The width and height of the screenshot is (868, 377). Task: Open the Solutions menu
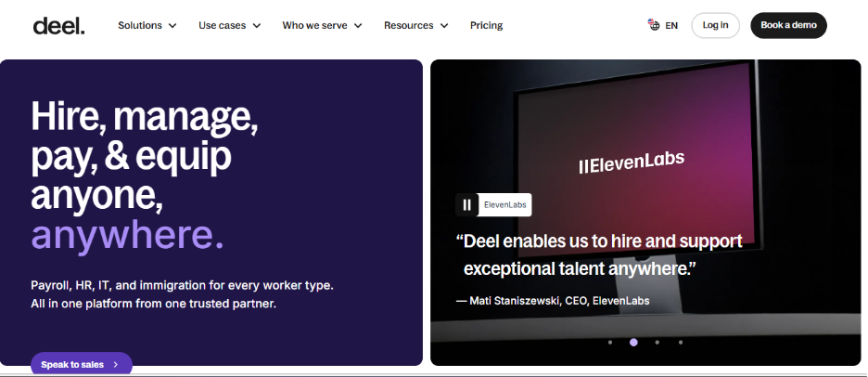click(147, 25)
